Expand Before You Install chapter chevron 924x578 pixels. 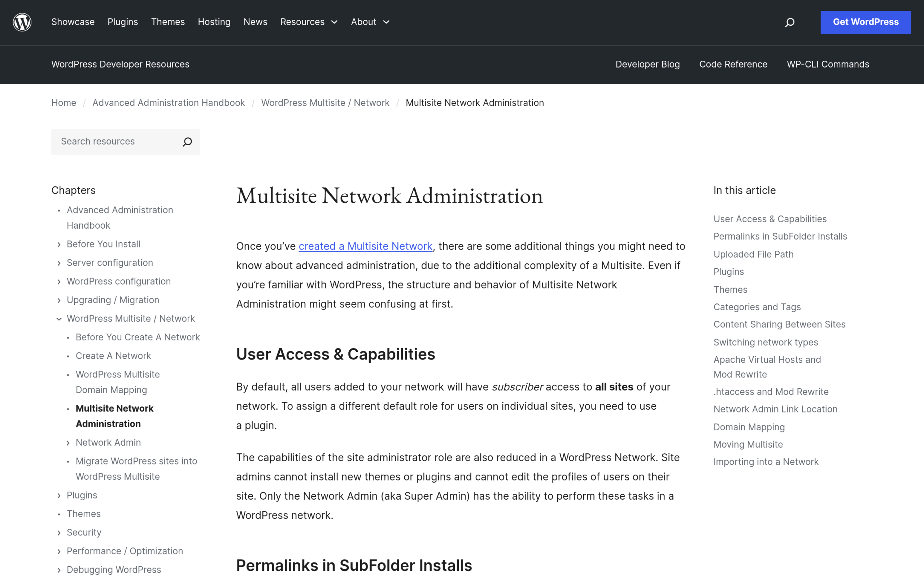pyautogui.click(x=59, y=245)
